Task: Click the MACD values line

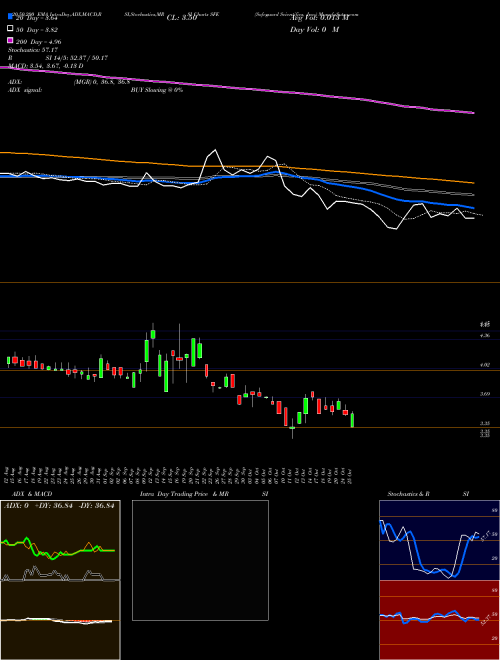Action: [45, 66]
